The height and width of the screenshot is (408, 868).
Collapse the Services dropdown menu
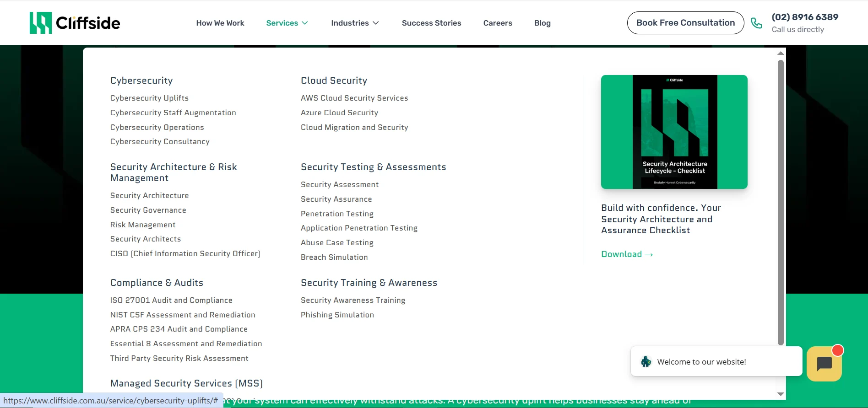click(x=287, y=23)
